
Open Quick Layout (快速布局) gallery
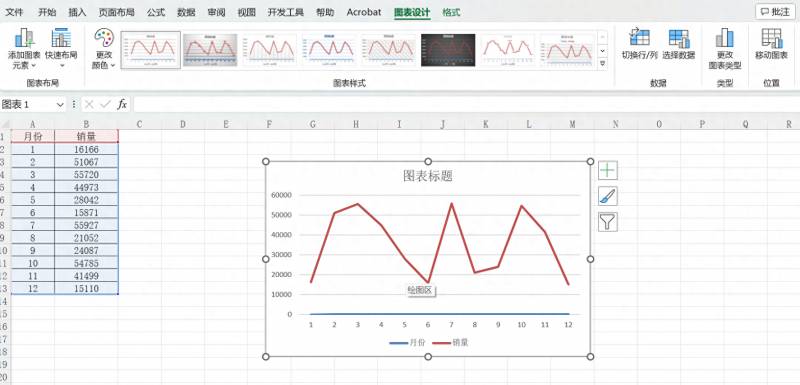(61, 49)
